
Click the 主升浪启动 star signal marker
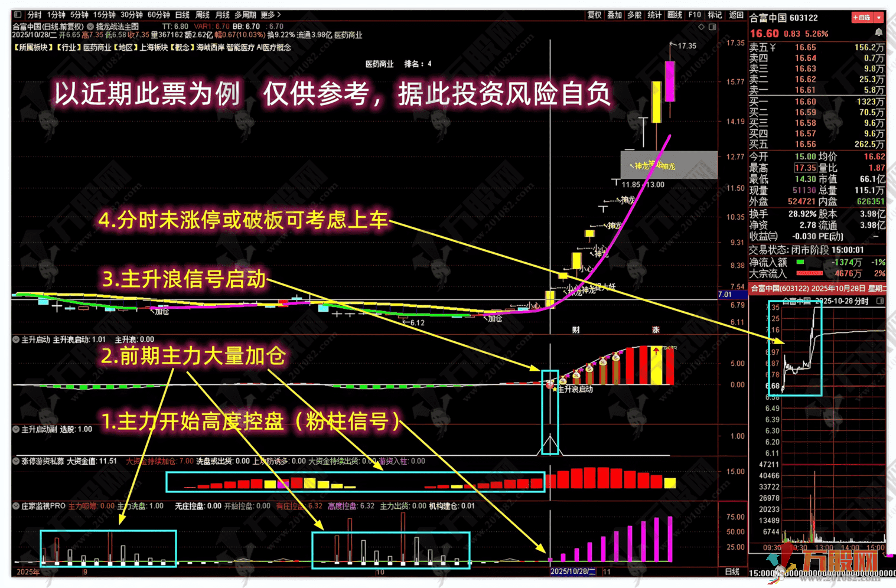click(x=555, y=390)
